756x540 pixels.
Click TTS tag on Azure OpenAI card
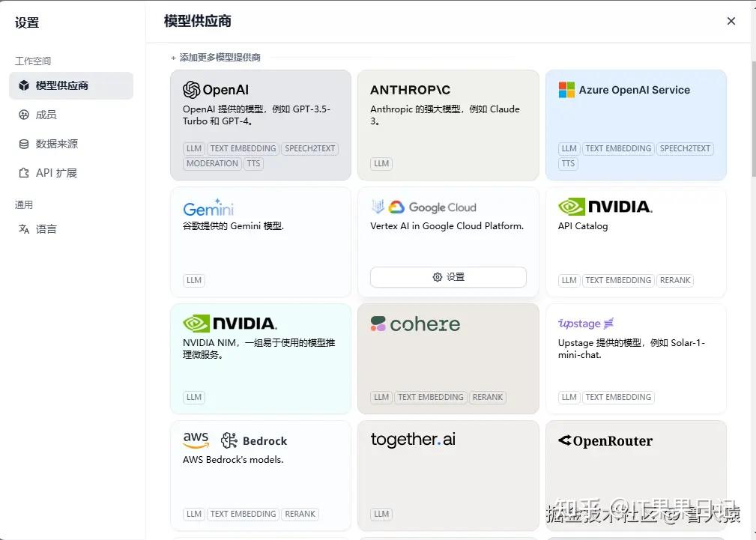coord(568,163)
